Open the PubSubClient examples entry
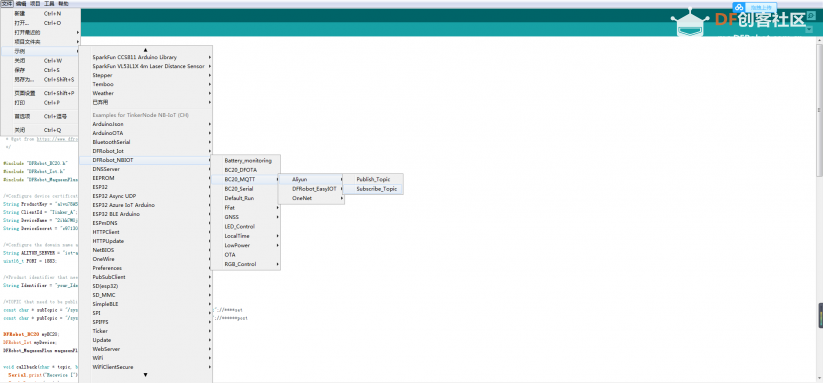823x383 pixels. [145, 277]
